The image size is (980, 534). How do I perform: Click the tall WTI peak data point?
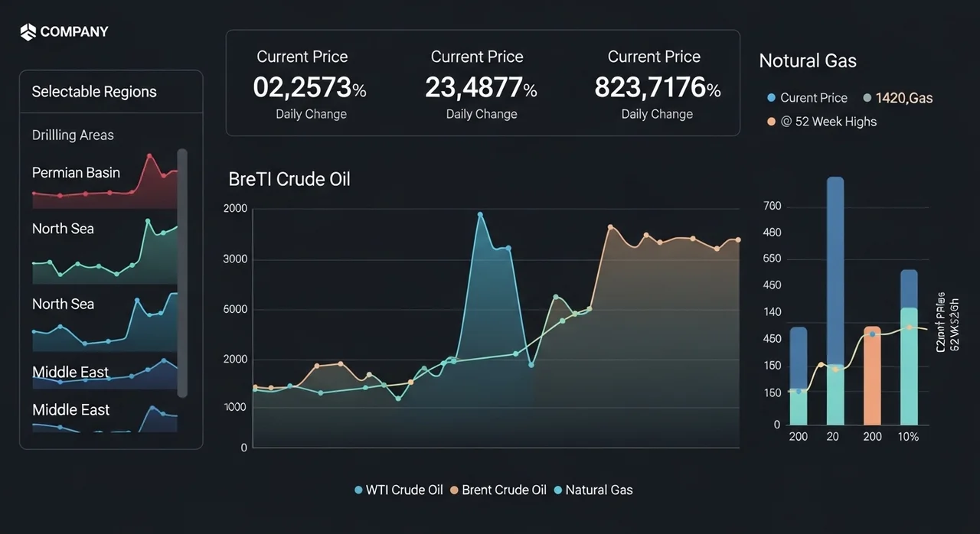[x=480, y=215]
